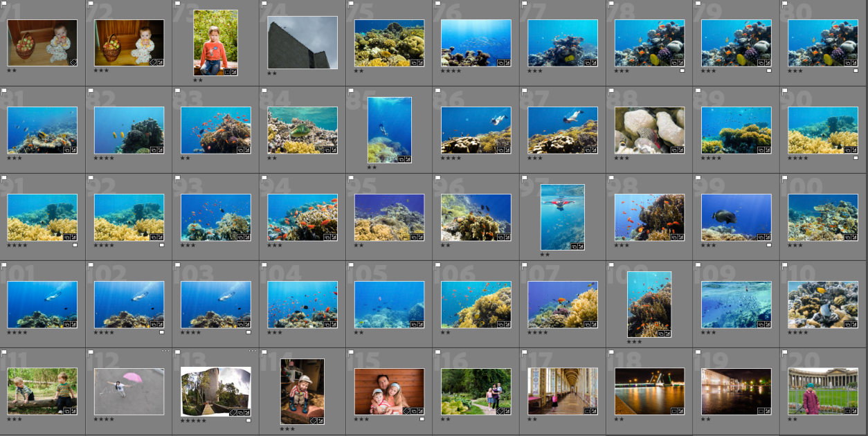Select the night drawbridge thumbnail 118
The height and width of the screenshot is (436, 868).
(x=649, y=391)
